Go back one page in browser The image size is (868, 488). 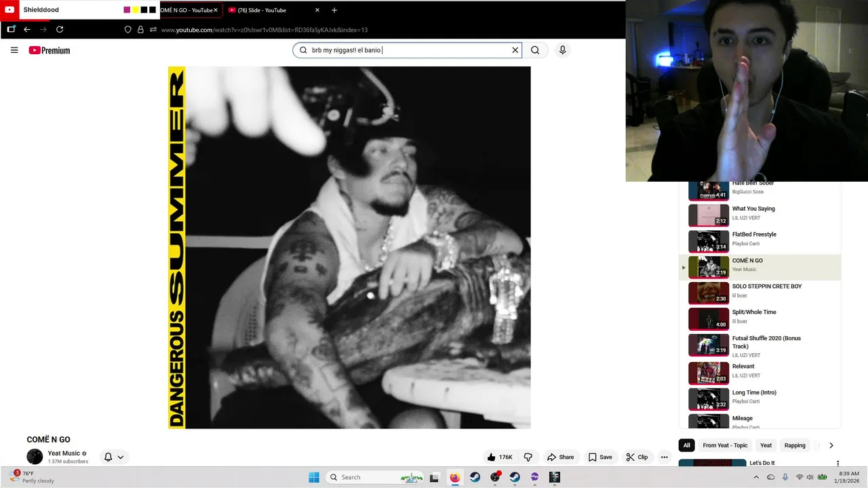(27, 30)
